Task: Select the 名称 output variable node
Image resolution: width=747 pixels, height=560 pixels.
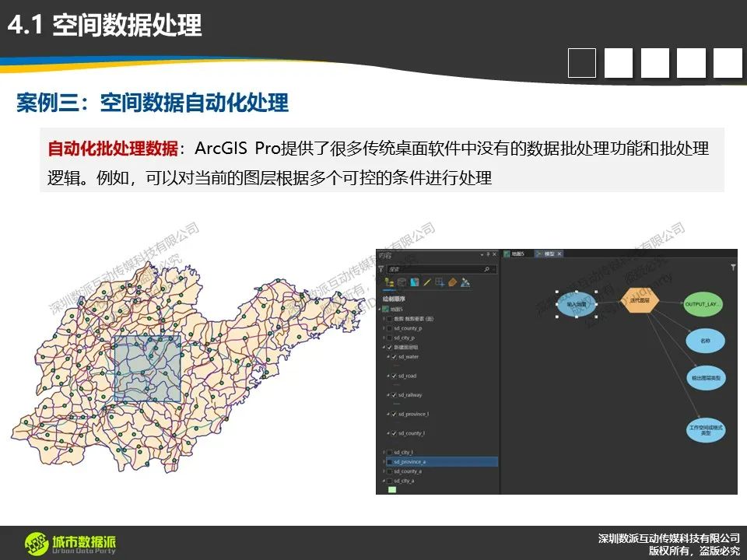Action: tap(705, 341)
